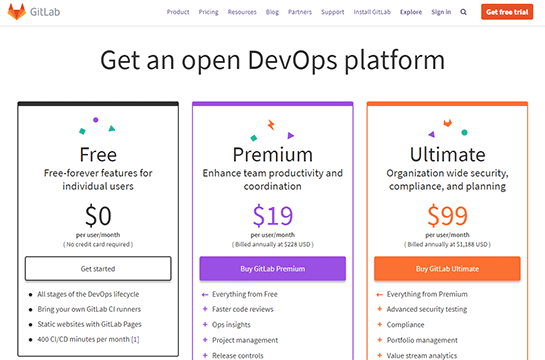The height and width of the screenshot is (360, 545).
Task: Click the GitLab fox logo
Action: [17, 12]
